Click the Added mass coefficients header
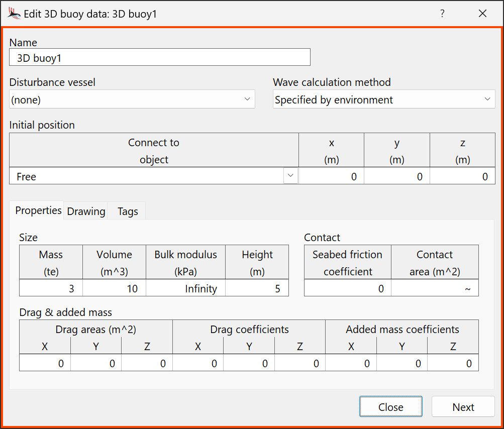 tap(402, 329)
